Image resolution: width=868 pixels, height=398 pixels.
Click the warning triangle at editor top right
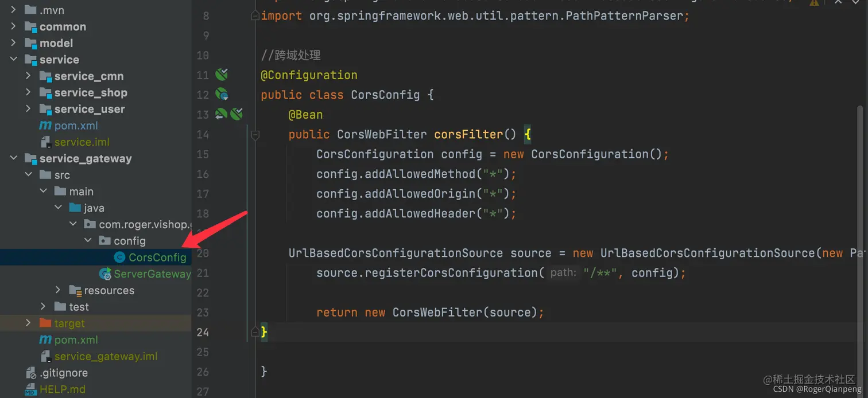(x=814, y=3)
